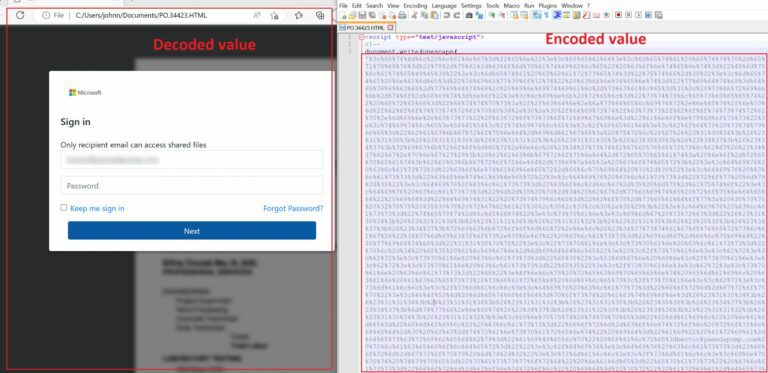Image resolution: width=768 pixels, height=373 pixels.
Task: Open the Settings menu
Action: [x=471, y=5]
